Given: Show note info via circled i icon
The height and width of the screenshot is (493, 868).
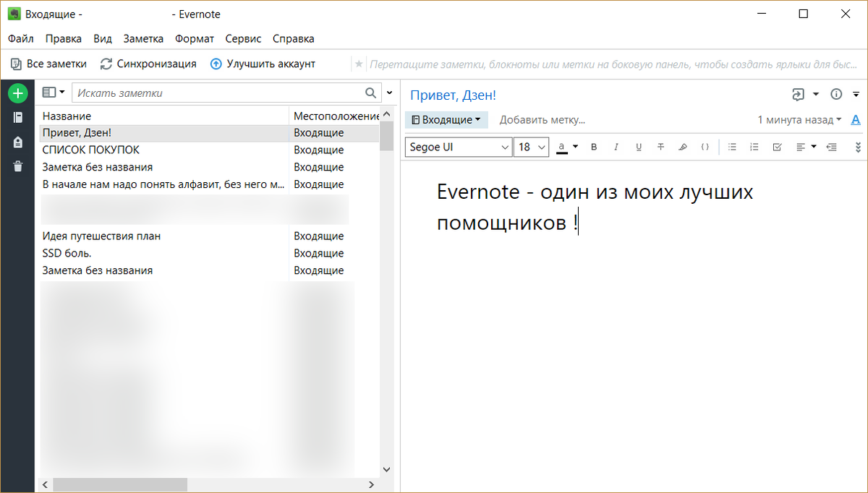Looking at the screenshot, I should pos(837,94).
